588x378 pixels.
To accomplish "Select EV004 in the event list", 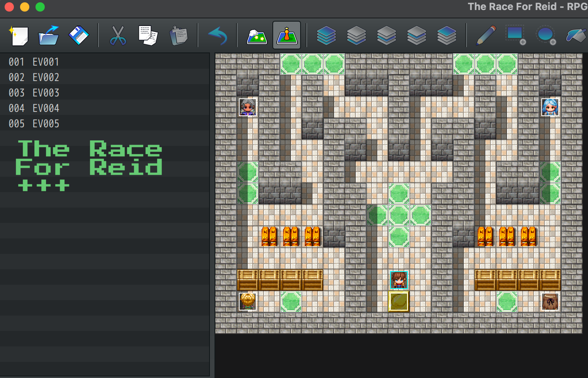I will tap(105, 108).
